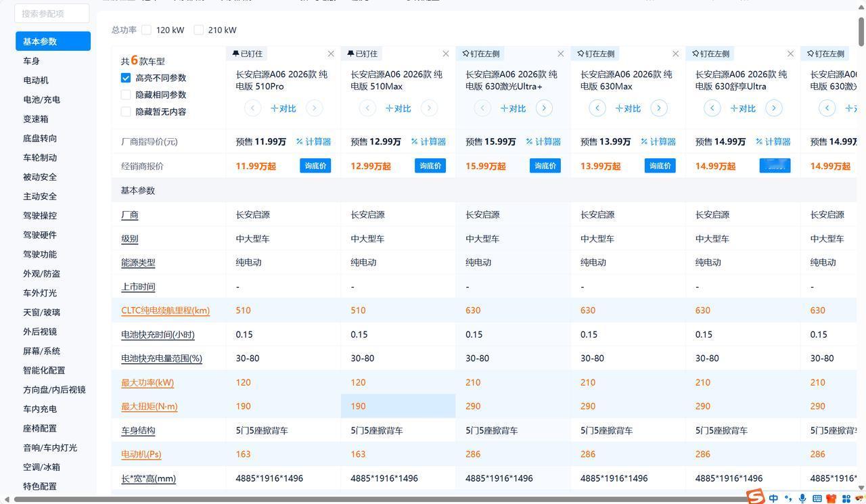The image size is (866, 504).
Task: Click the 基本参数 table section header
Action: point(484,190)
